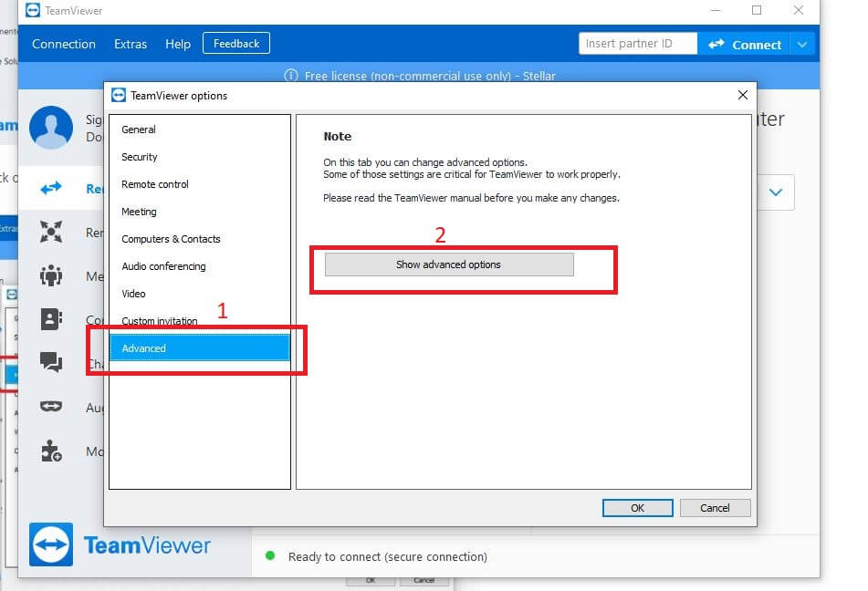Click TeamViewer title bar app icon
The width and height of the screenshot is (868, 591).
(x=33, y=10)
